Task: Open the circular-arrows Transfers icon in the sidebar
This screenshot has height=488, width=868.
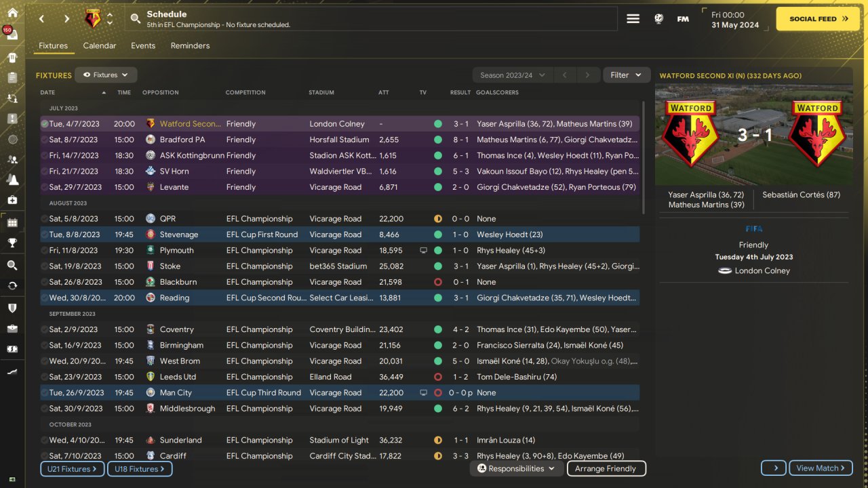Action: 12,285
